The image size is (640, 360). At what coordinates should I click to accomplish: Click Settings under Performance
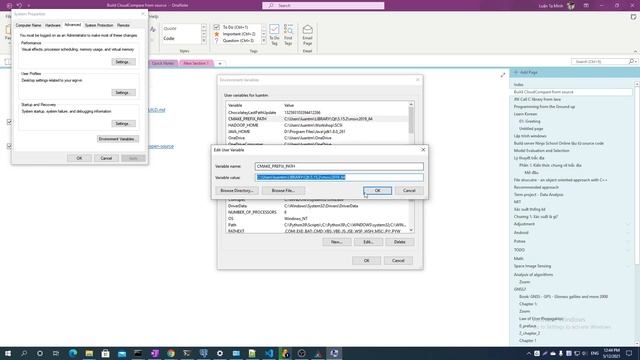pyautogui.click(x=123, y=62)
